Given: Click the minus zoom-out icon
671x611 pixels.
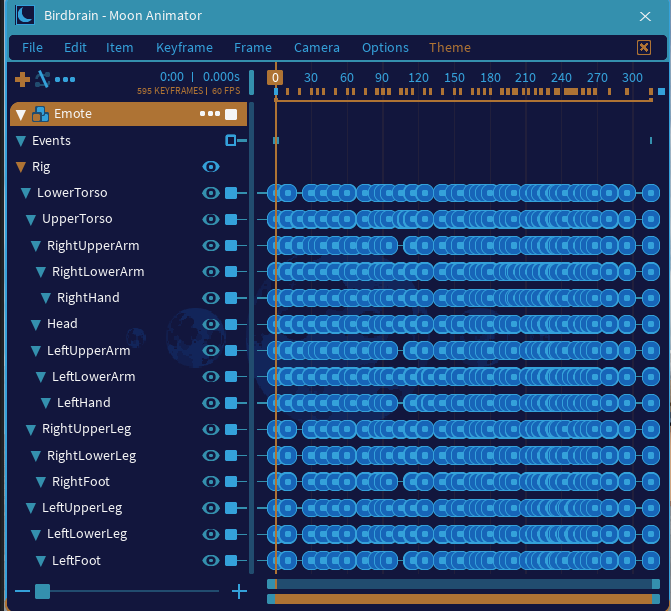Looking at the screenshot, I should coord(22,591).
